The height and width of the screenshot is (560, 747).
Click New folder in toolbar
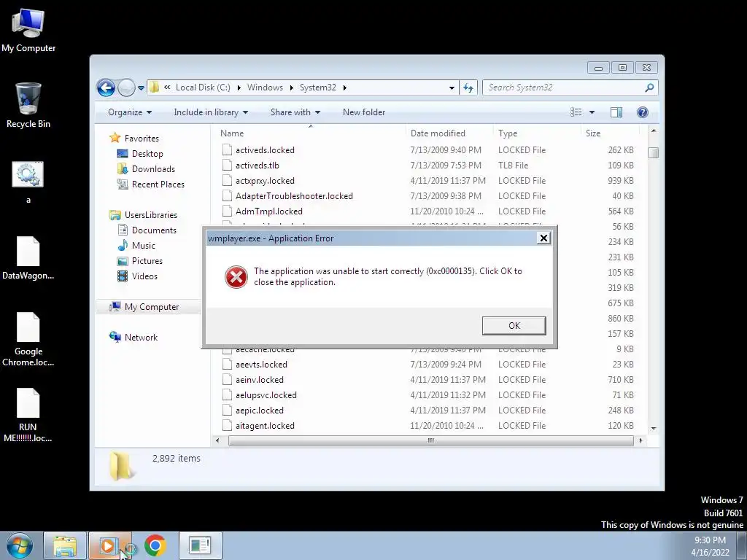click(364, 112)
